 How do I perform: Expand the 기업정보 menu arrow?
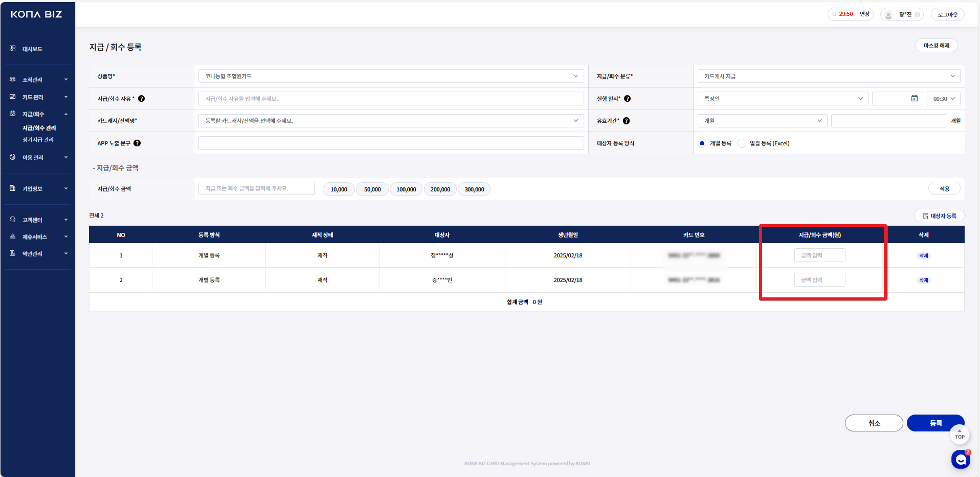pyautogui.click(x=66, y=189)
